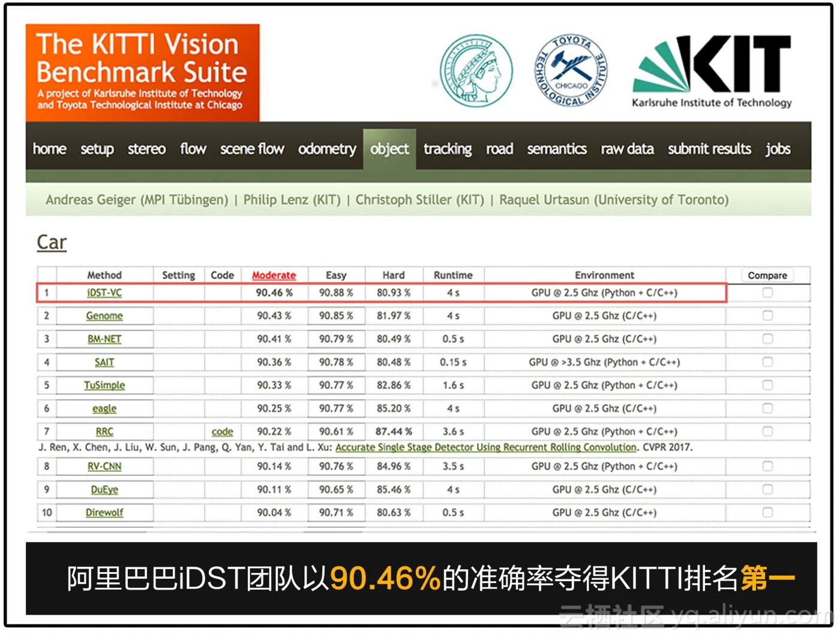Click the 90.46 % moderate score cell
This screenshot has width=840, height=634.
point(274,292)
